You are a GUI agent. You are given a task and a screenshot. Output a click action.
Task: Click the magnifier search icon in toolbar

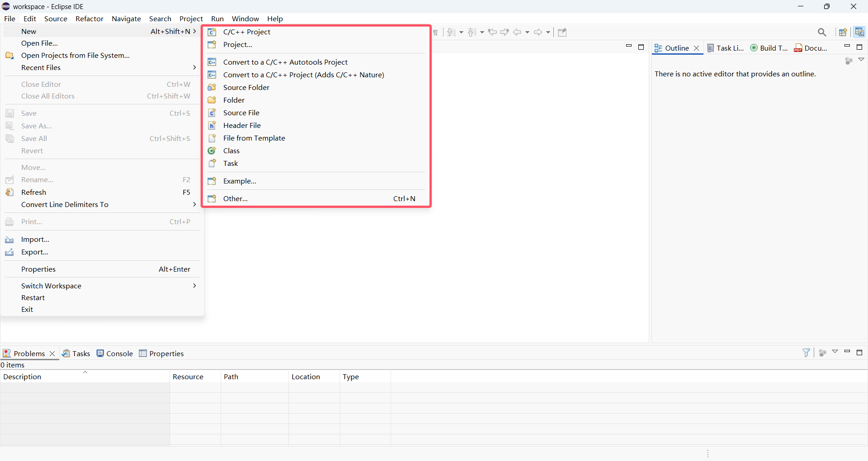[x=822, y=32]
